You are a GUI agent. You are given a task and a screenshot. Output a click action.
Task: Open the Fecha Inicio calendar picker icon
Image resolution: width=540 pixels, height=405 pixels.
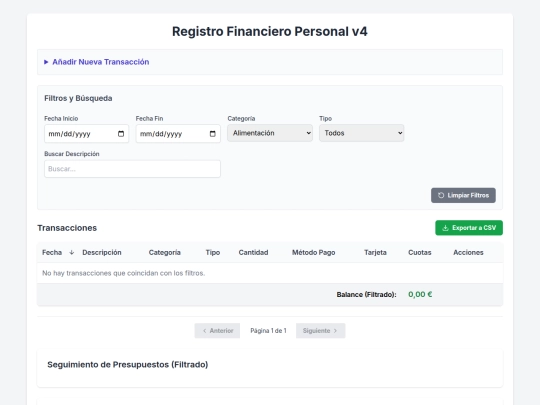click(x=121, y=134)
